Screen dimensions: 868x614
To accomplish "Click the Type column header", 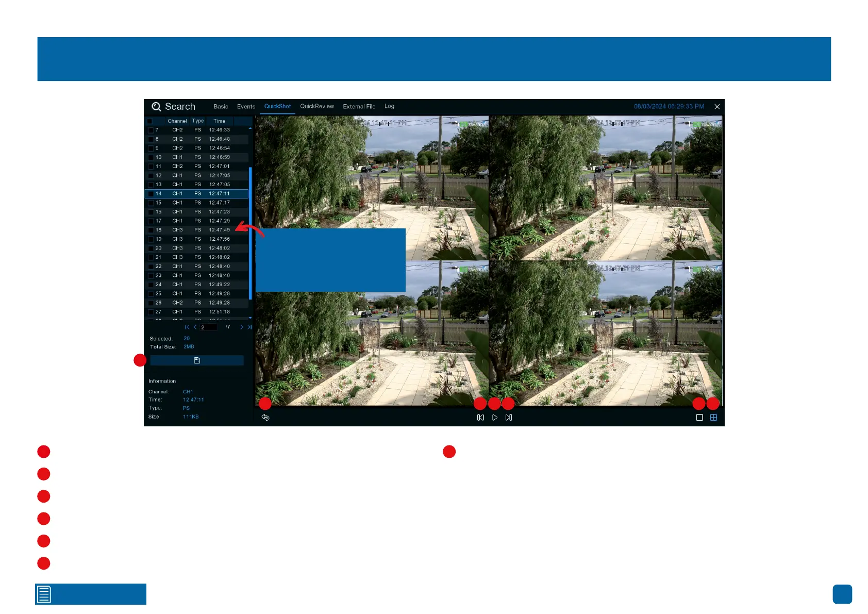I will click(198, 121).
